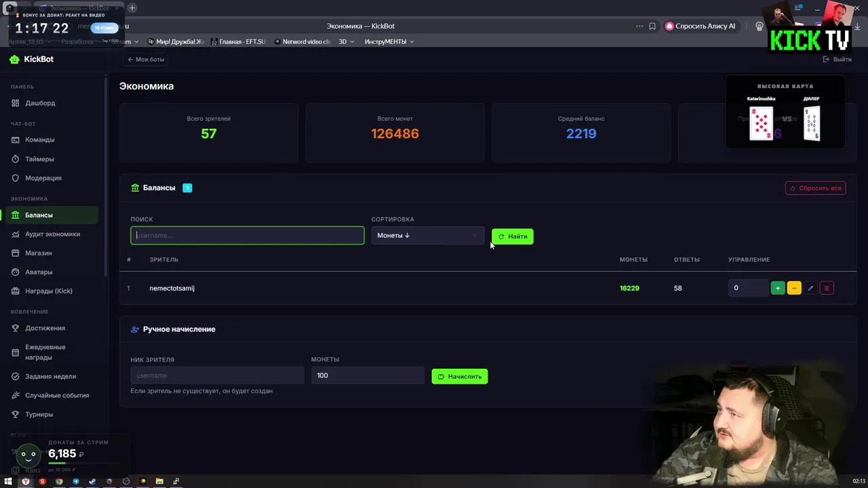Click the Монеты column header
Image resolution: width=868 pixels, height=488 pixels.
pos(633,260)
